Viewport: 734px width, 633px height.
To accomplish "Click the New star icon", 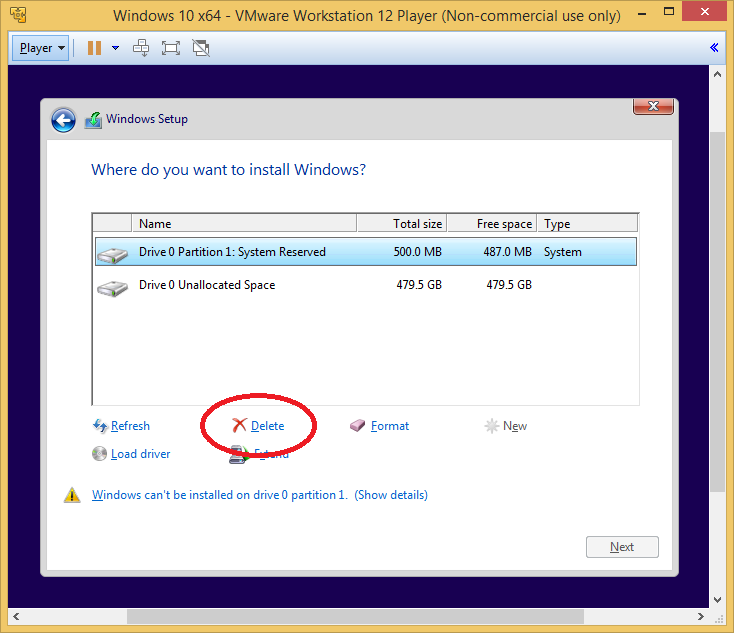I will click(x=492, y=426).
